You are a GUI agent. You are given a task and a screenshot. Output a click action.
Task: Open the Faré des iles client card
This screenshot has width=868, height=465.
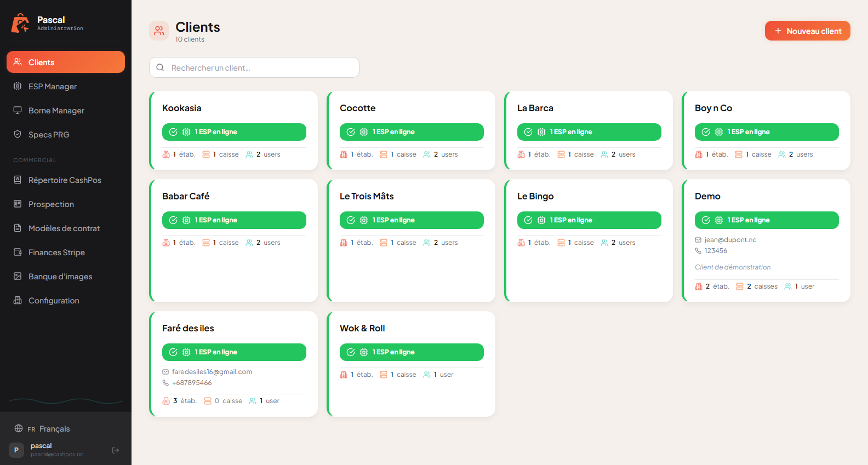tap(233, 364)
